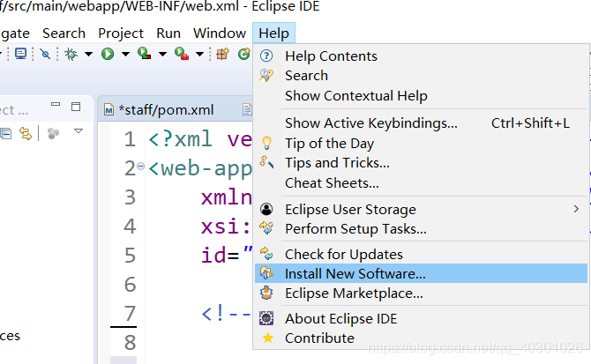The image size is (591, 364).
Task: Minimize the Project Explorer view
Action: pyautogui.click(x=56, y=104)
